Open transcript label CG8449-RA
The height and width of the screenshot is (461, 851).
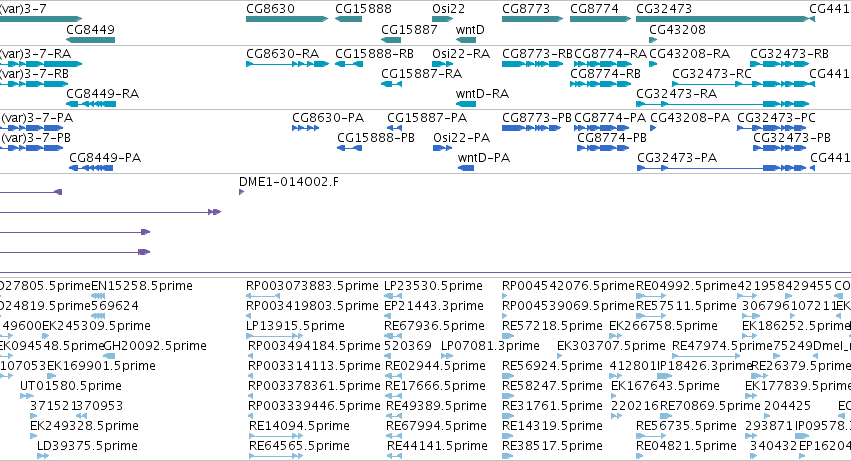click(x=103, y=94)
